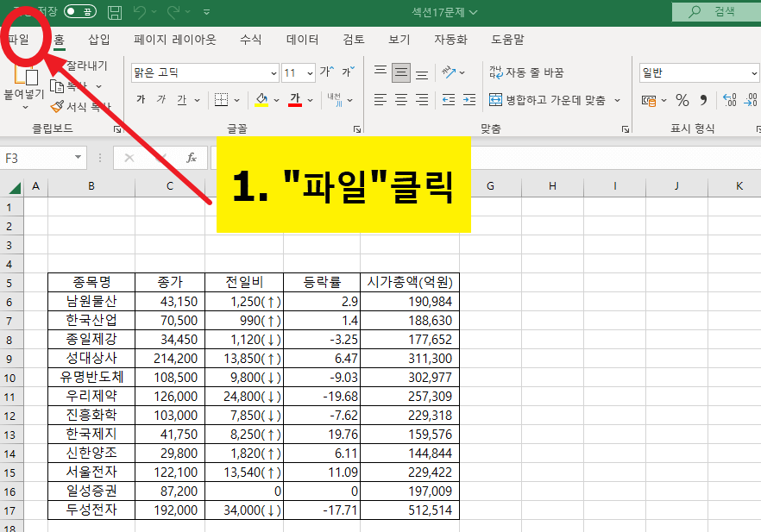The width and height of the screenshot is (761, 532).
Task: Apply percent style to the selection
Action: coord(681,100)
